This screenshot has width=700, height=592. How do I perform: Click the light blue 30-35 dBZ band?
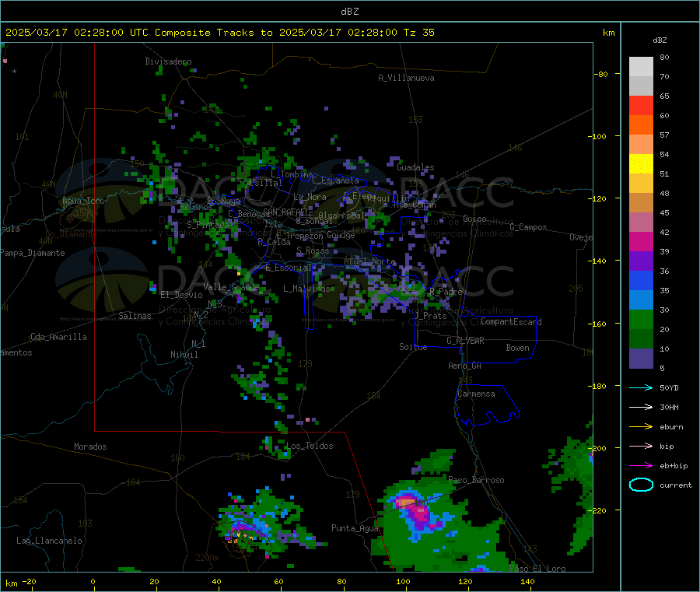tap(641, 300)
